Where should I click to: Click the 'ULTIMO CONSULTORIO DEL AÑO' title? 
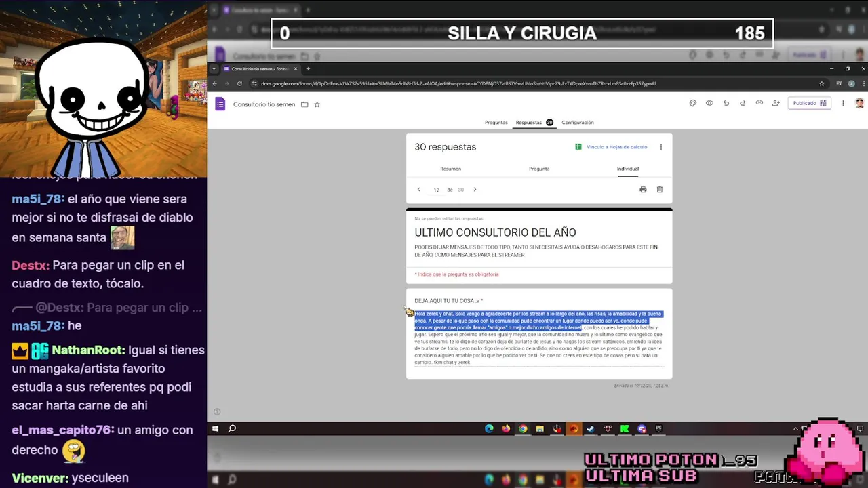pyautogui.click(x=495, y=232)
